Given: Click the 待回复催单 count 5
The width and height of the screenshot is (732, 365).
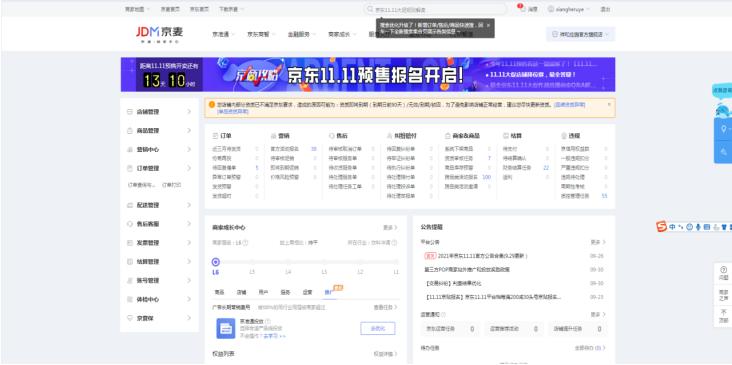Looking at the screenshot, I should (x=257, y=168).
